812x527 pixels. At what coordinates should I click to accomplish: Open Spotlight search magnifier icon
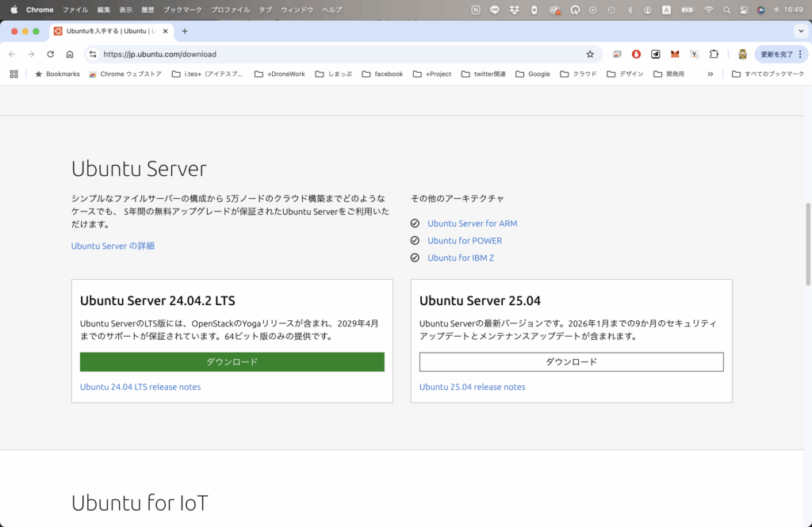[x=726, y=10]
